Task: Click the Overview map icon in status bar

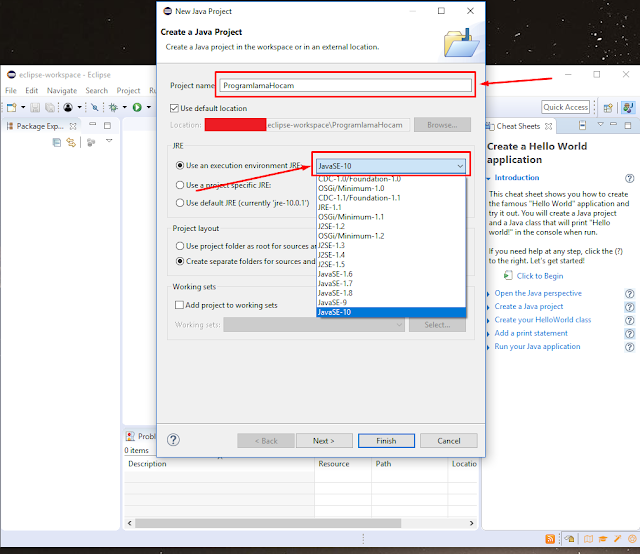Action: pos(588,539)
